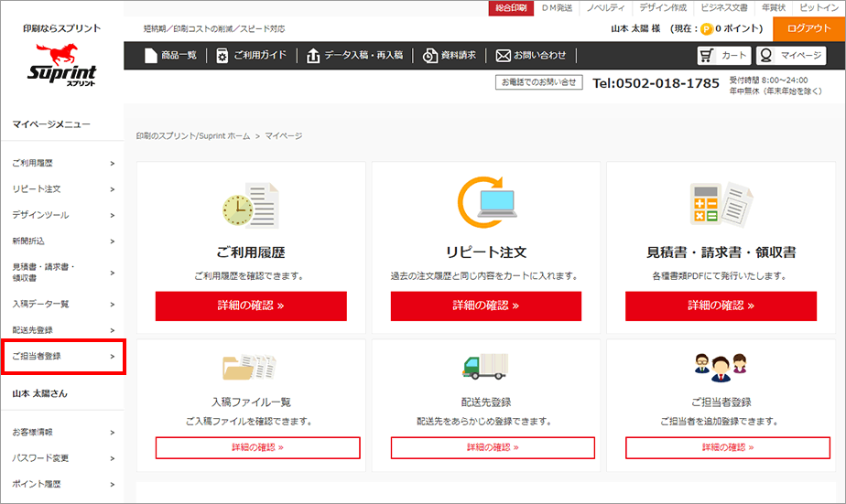Open 新聞折込 sidebar chevron

[x=113, y=241]
